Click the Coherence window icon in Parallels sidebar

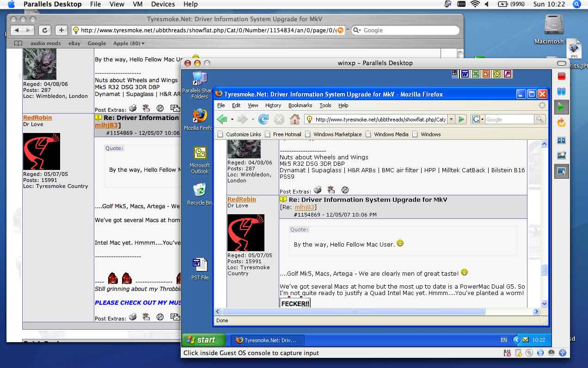(562, 171)
